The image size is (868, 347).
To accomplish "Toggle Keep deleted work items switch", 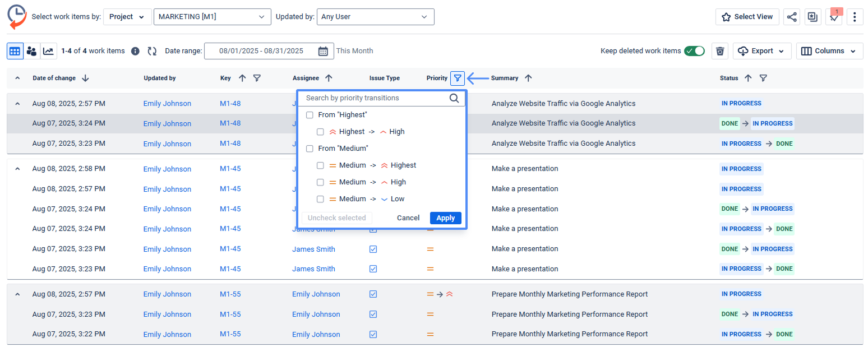I will tap(694, 51).
